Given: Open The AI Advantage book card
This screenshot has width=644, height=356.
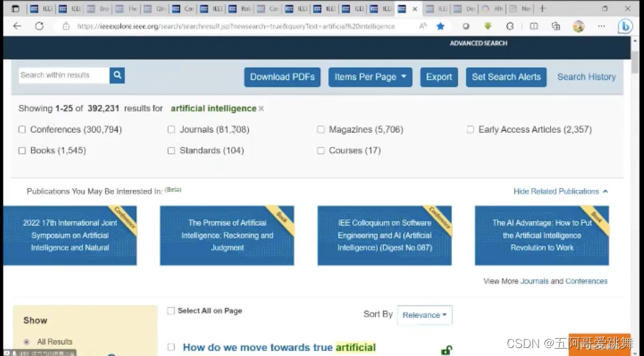Looking at the screenshot, I should pyautogui.click(x=542, y=236).
